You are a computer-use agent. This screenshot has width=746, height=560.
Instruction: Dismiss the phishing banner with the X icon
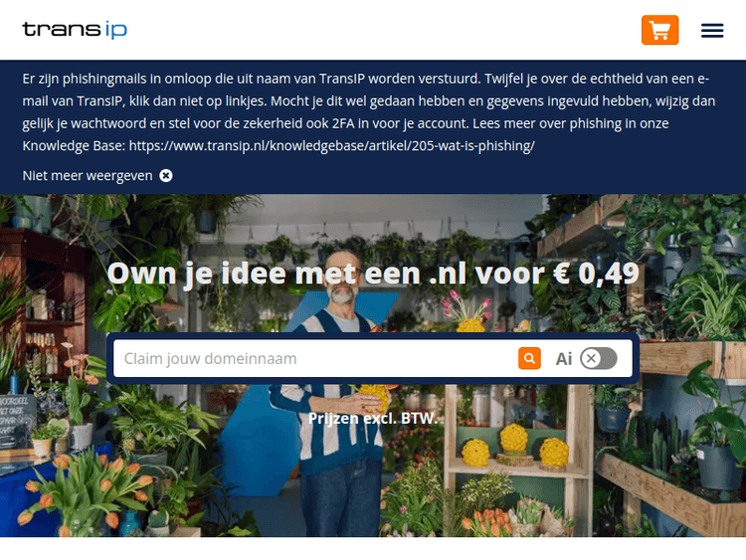165,176
